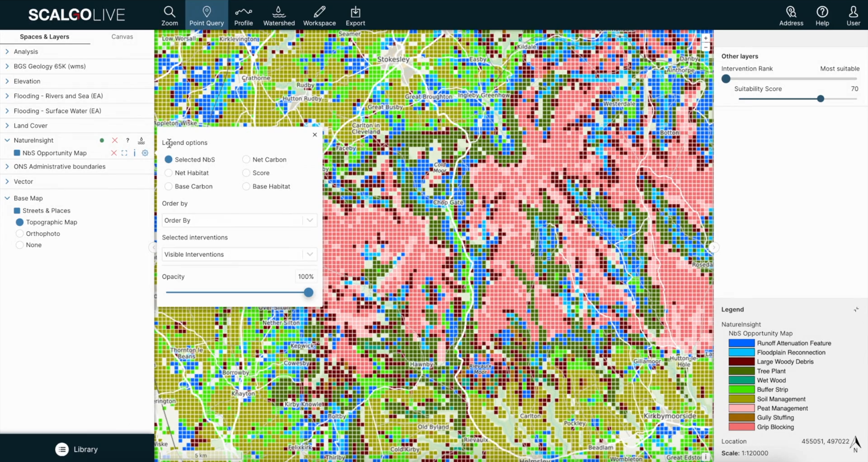Select the Score radio option
Screen dimensions: 868x462
coord(246,173)
